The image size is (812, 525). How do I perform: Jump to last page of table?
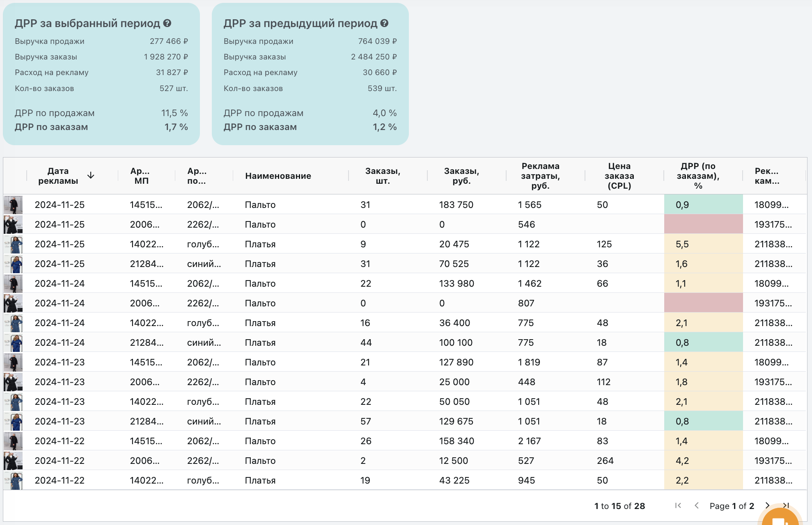786,505
